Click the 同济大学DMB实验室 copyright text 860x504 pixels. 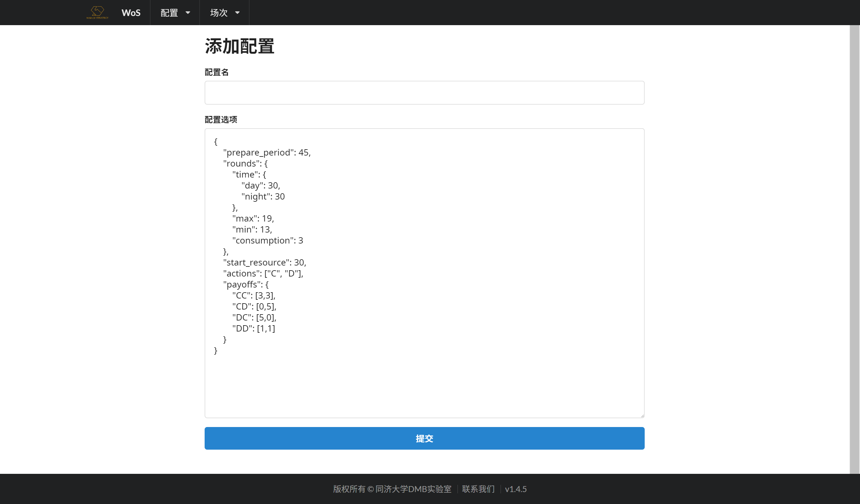(x=413, y=489)
